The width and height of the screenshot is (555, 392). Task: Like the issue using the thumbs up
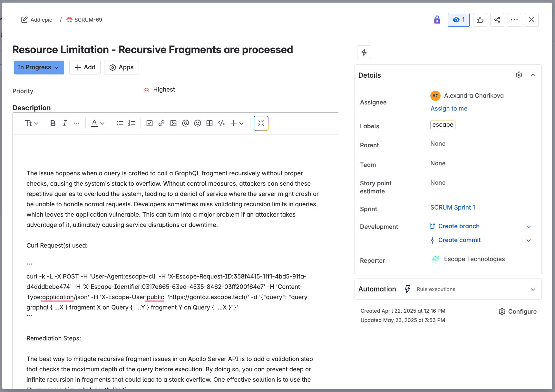480,20
